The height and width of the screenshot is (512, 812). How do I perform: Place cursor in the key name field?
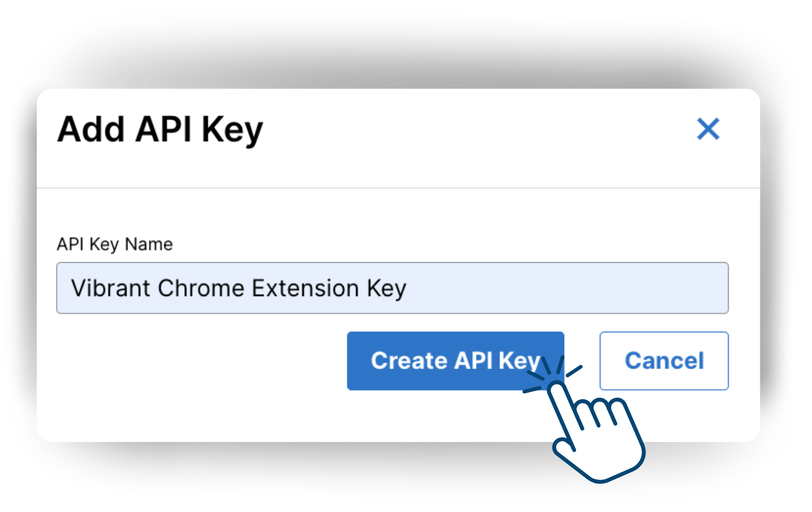(547, 288)
